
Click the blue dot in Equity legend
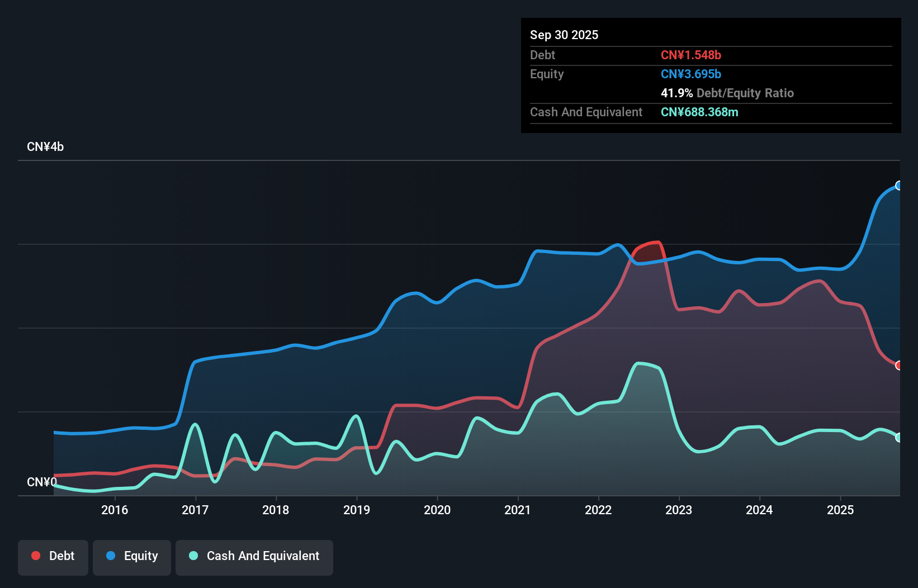point(111,556)
